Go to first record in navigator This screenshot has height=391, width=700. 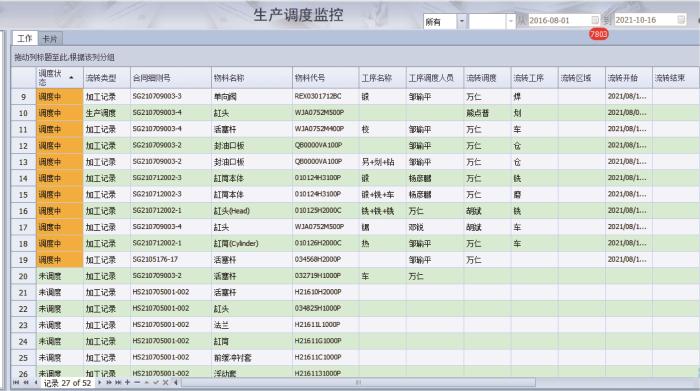pyautogui.click(x=16, y=383)
